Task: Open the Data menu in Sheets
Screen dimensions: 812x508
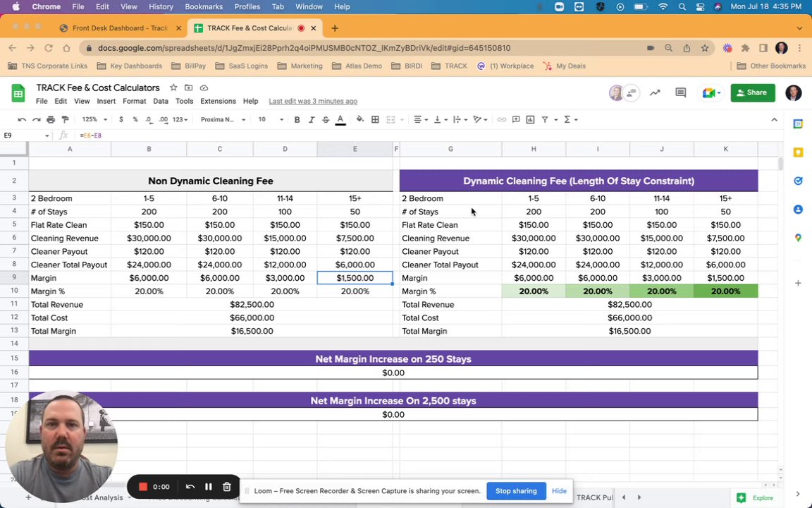Action: coord(161,101)
